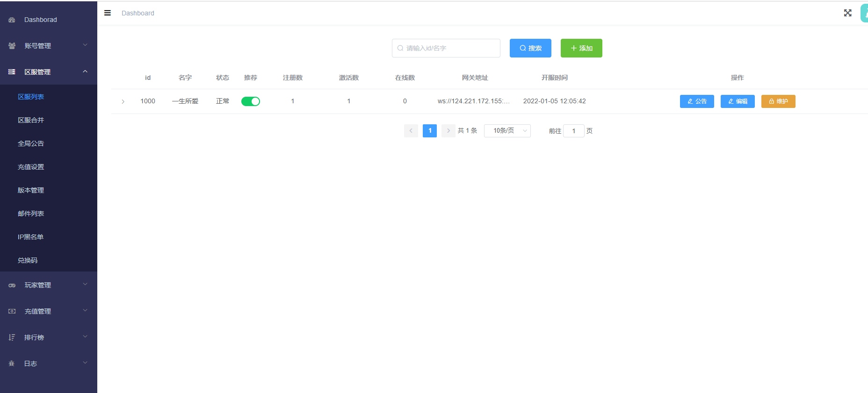The width and height of the screenshot is (868, 393).
Task: Click the 区服管理 server list icon
Action: click(12, 72)
